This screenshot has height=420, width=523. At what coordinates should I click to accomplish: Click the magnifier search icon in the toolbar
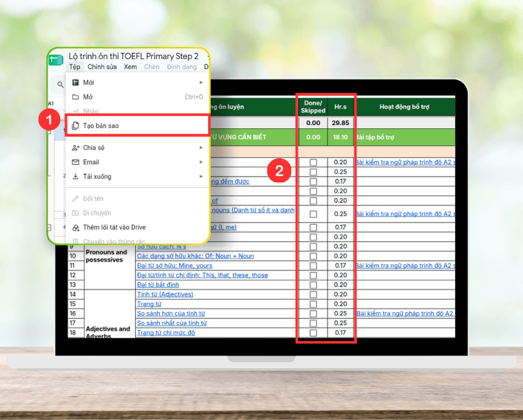pyautogui.click(x=60, y=85)
